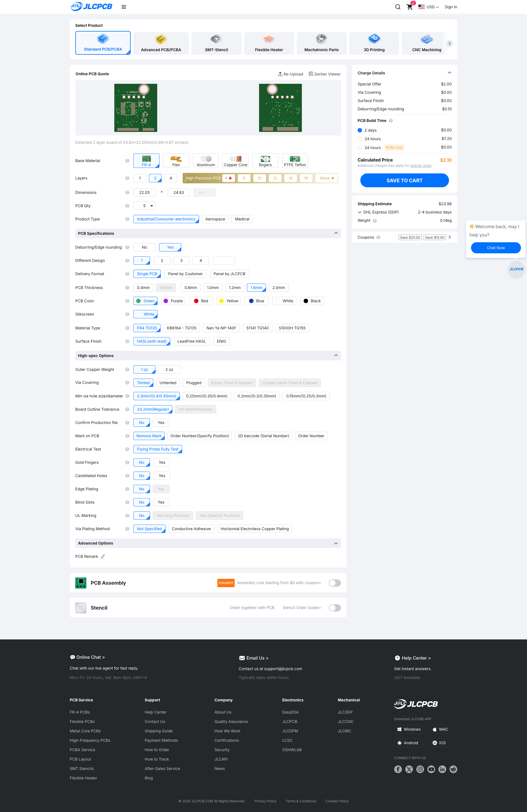527x812 pixels.
Task: Switch to Advanced PCB/PCBA product
Action: click(x=161, y=43)
